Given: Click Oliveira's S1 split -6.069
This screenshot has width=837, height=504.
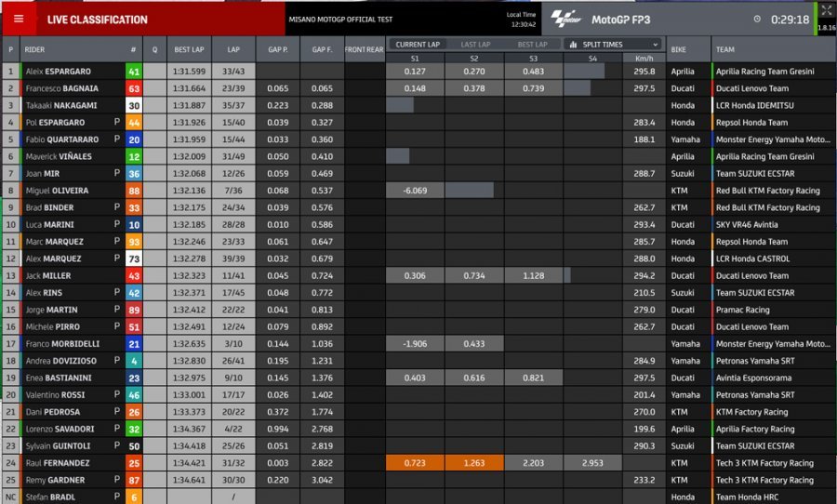Looking at the screenshot, I should coord(415,191).
